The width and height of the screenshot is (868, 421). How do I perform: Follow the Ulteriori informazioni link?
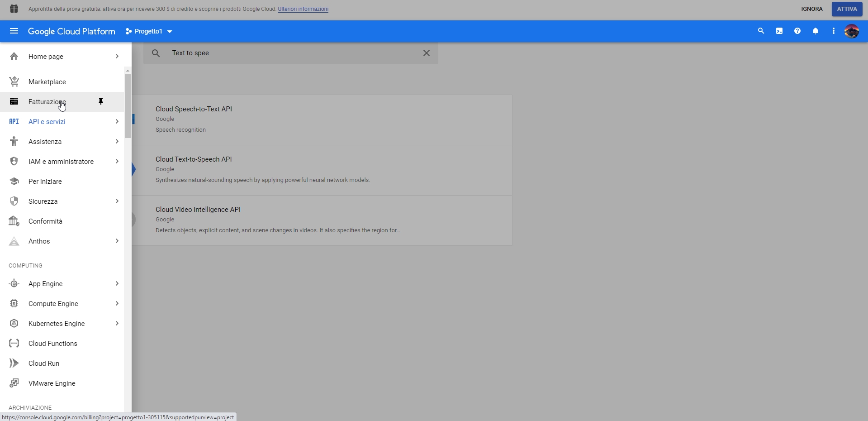coord(303,9)
